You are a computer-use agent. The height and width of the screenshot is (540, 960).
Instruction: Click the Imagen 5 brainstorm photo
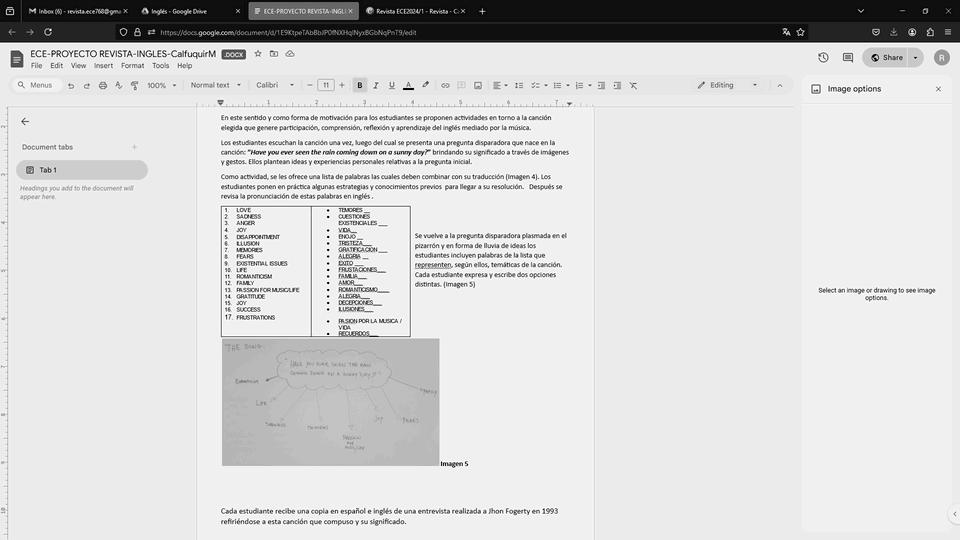tap(330, 402)
